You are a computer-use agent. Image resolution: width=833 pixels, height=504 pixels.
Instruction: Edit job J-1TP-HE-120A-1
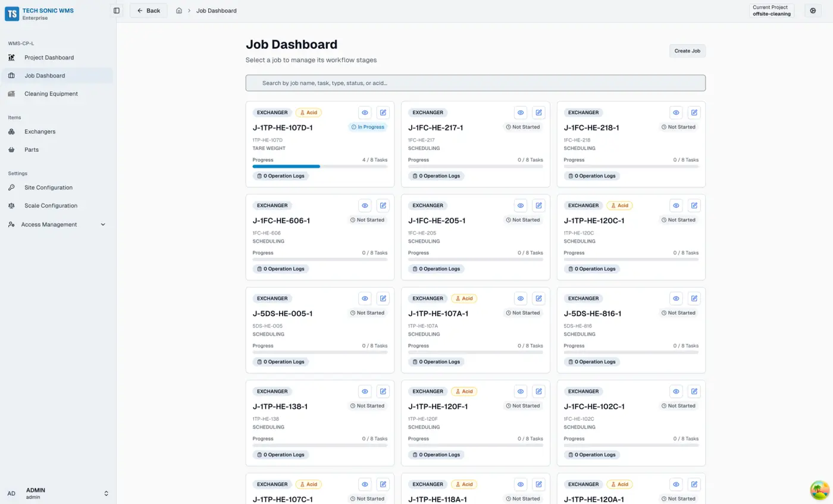pos(694,484)
